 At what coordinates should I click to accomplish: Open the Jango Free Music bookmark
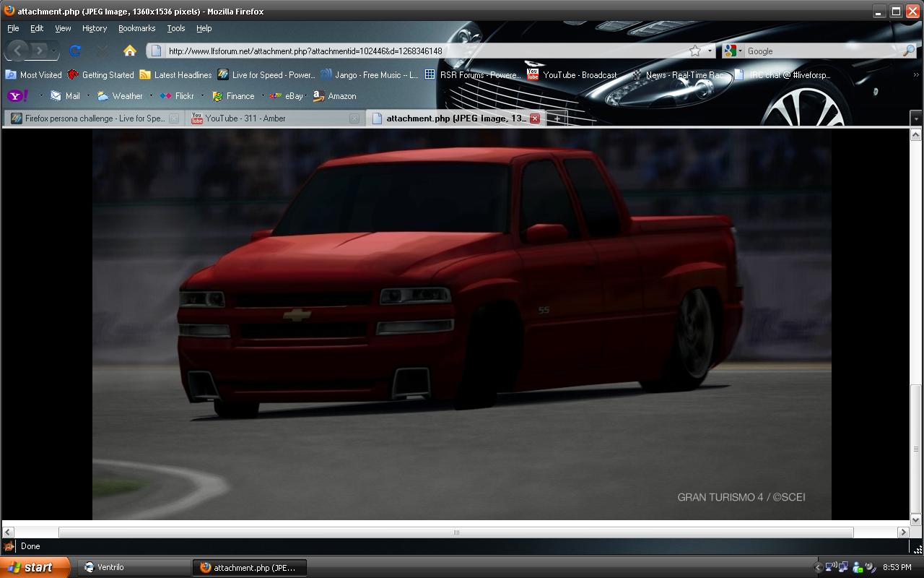[x=370, y=74]
